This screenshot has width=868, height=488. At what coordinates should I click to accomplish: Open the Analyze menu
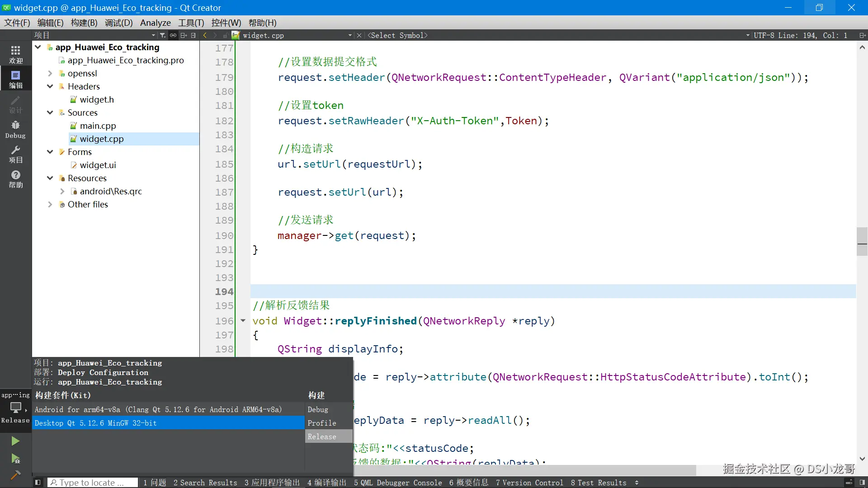coord(155,23)
